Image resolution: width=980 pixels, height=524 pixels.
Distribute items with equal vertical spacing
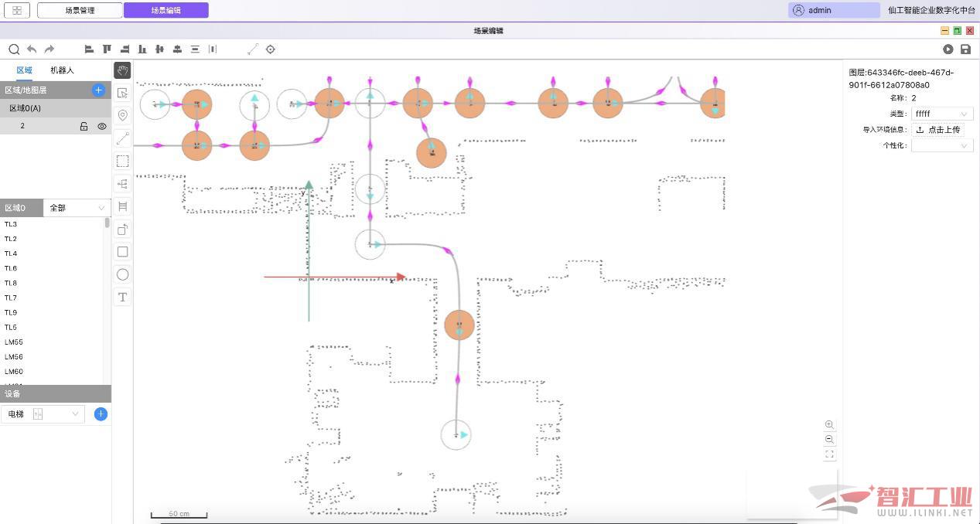tap(195, 49)
